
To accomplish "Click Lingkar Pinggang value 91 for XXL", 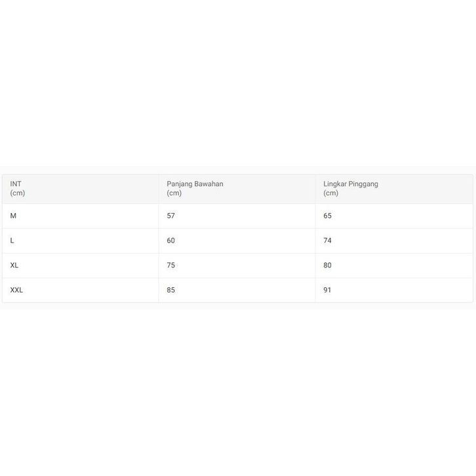I will [328, 290].
